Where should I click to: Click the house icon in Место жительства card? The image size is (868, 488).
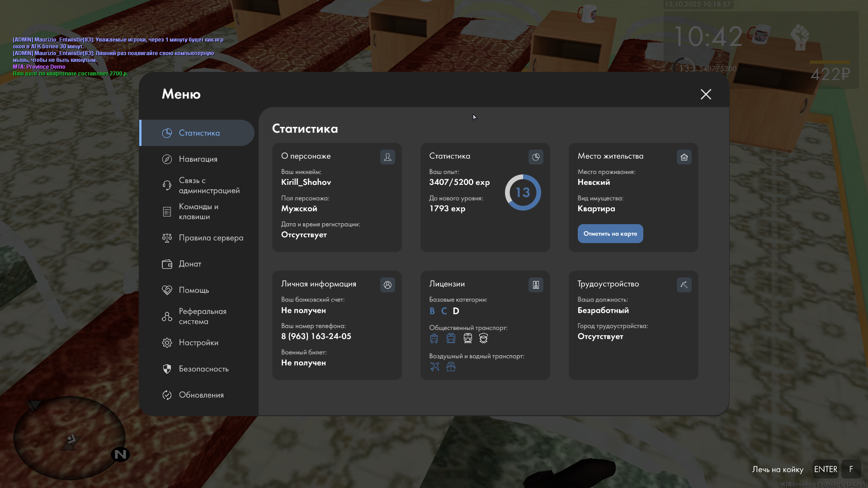(684, 157)
